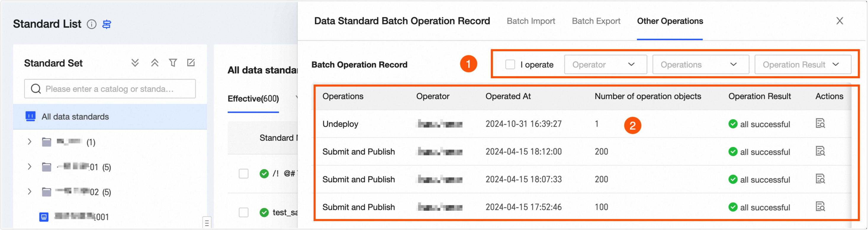
Task: Click the green status icon for test_sa row
Action: (x=264, y=213)
